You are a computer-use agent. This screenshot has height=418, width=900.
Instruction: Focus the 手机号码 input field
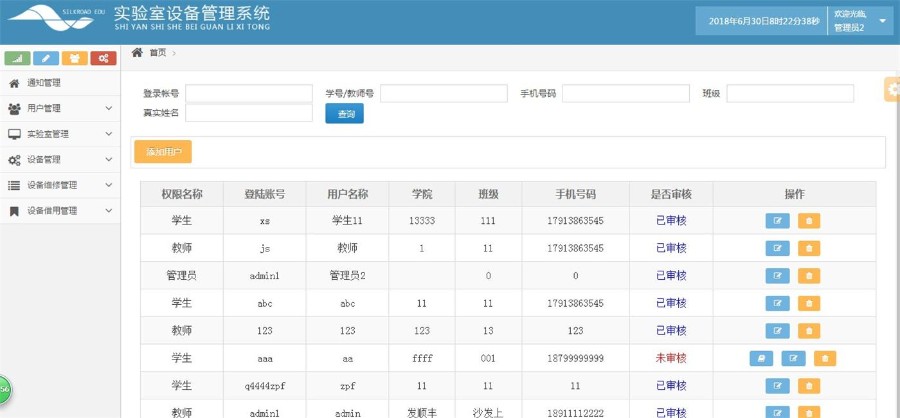click(626, 94)
